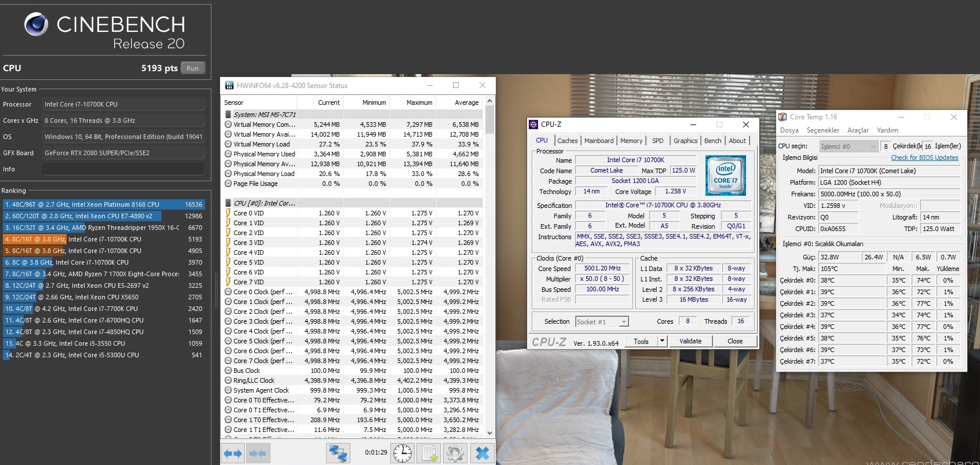This screenshot has height=465, width=980.
Task: Click Physical Memory Used sensor icon
Action: tap(228, 154)
